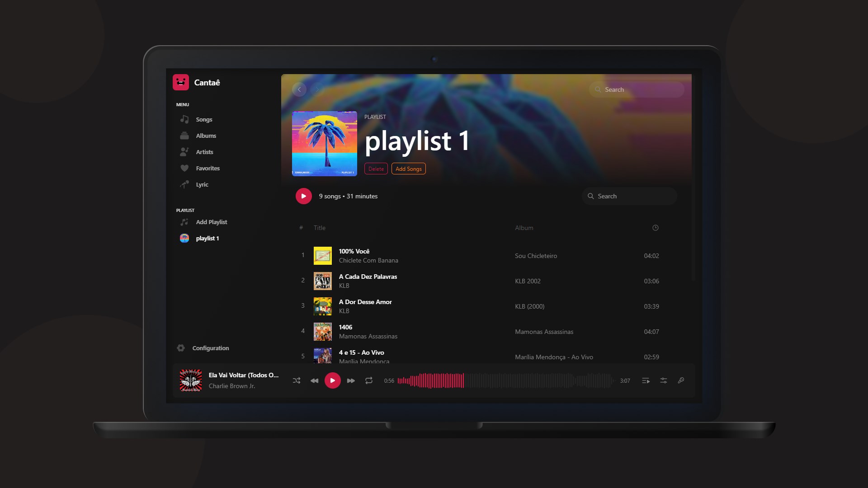Toggle repeat mode in the player bar

369,380
